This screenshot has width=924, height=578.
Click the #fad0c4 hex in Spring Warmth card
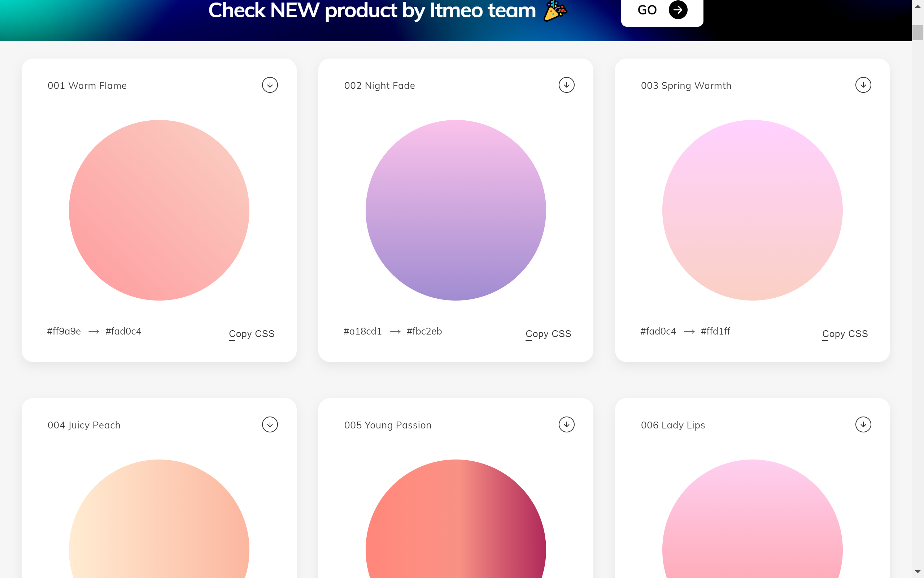pos(658,331)
